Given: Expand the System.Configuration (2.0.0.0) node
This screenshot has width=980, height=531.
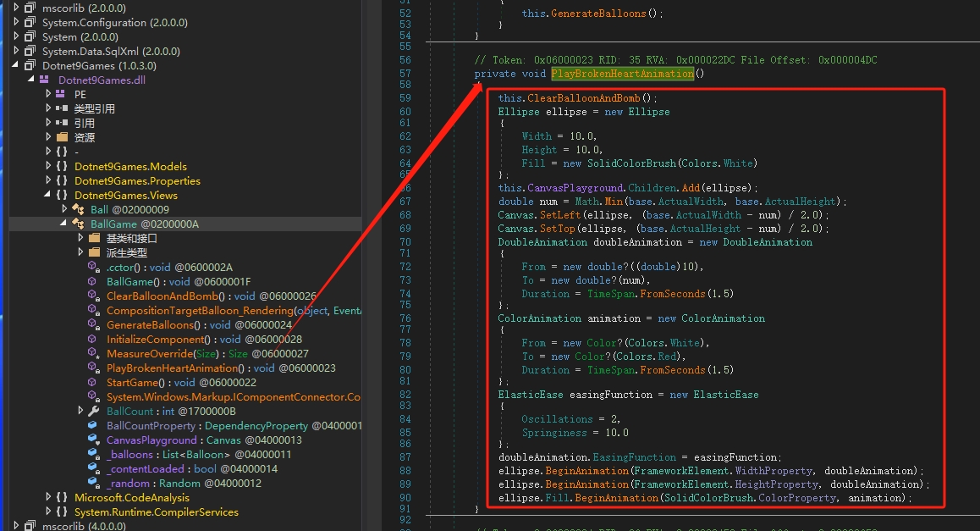Looking at the screenshot, I should [x=16, y=22].
